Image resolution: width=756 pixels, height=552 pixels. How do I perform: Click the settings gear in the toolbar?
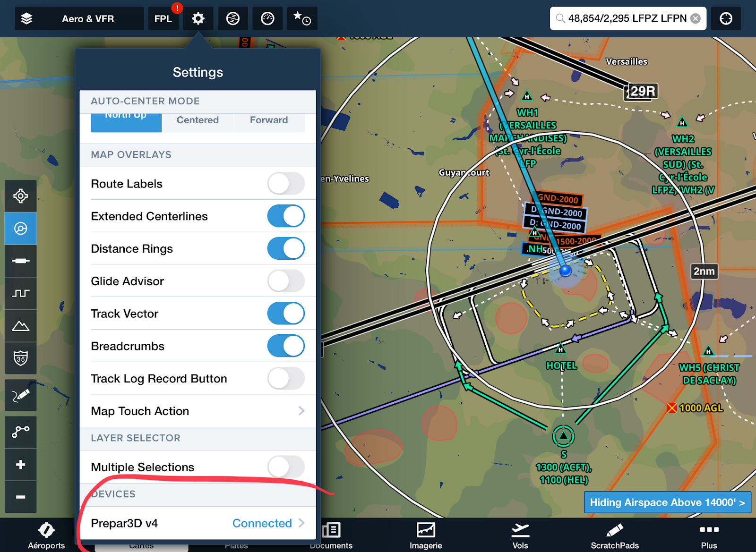click(x=198, y=18)
